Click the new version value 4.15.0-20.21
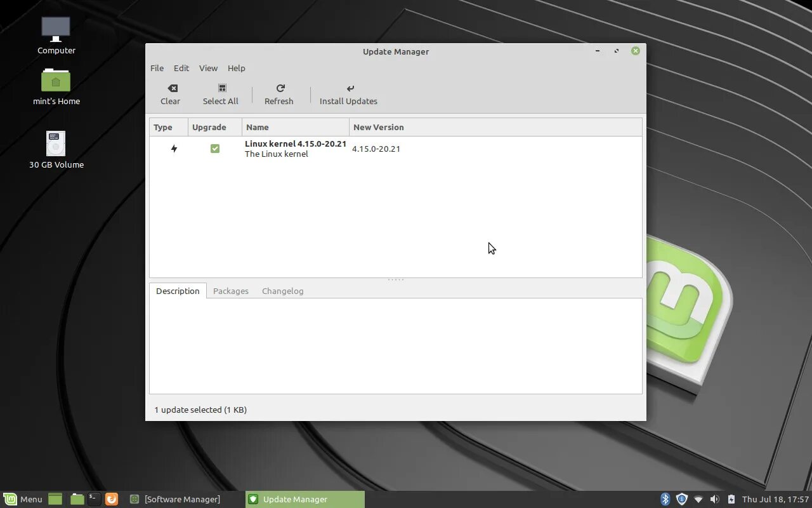The width and height of the screenshot is (812, 508). coord(376,149)
